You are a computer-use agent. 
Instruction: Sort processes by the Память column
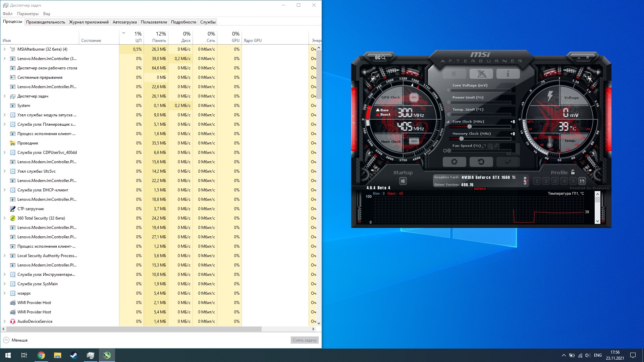click(x=156, y=37)
